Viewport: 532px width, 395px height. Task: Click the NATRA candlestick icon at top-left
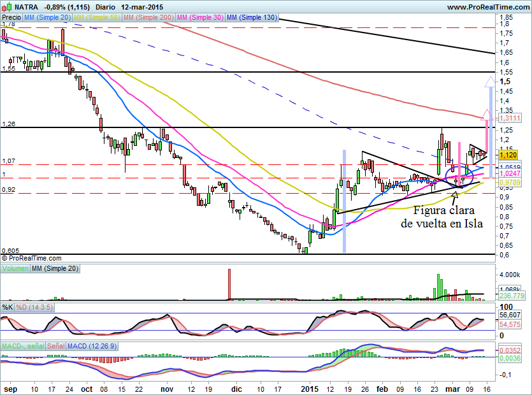[x=7, y=7]
